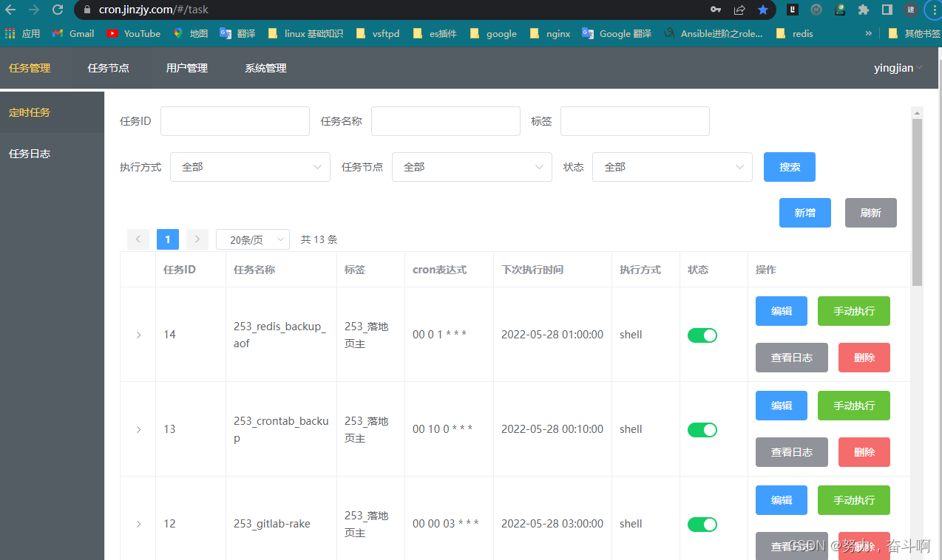Screen dimensions: 942x560
Task: Open the 任务节点 filter dropdown
Action: click(472, 167)
